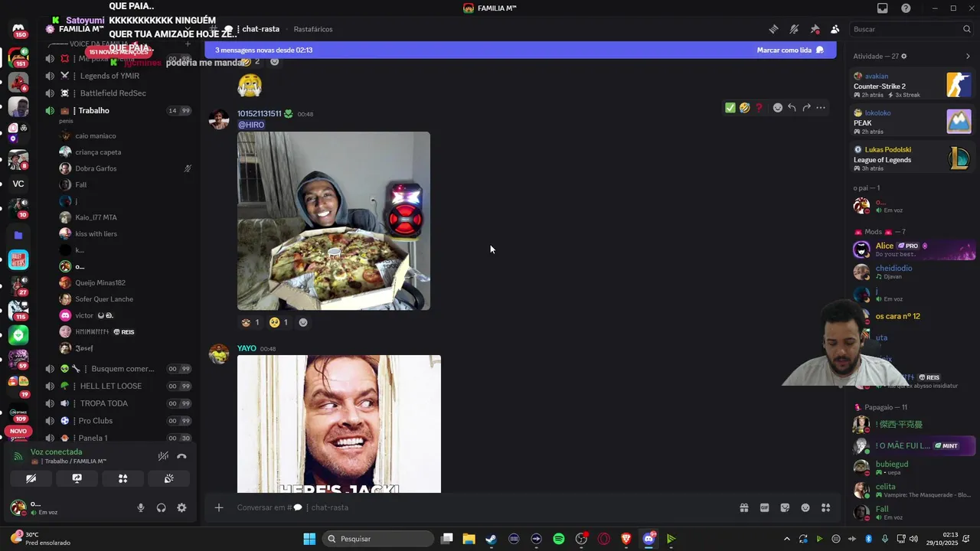Open the gift icon in message bar
The width and height of the screenshot is (980, 551).
click(743, 507)
